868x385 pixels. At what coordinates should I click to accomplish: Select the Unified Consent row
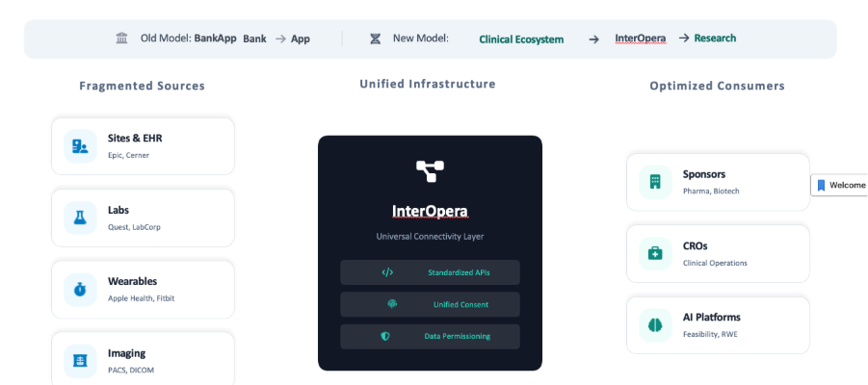pyautogui.click(x=430, y=304)
